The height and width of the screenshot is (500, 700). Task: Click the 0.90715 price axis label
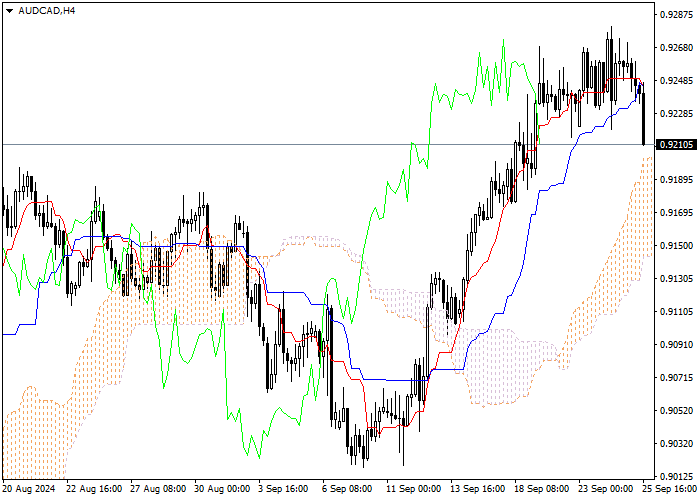coord(677,378)
